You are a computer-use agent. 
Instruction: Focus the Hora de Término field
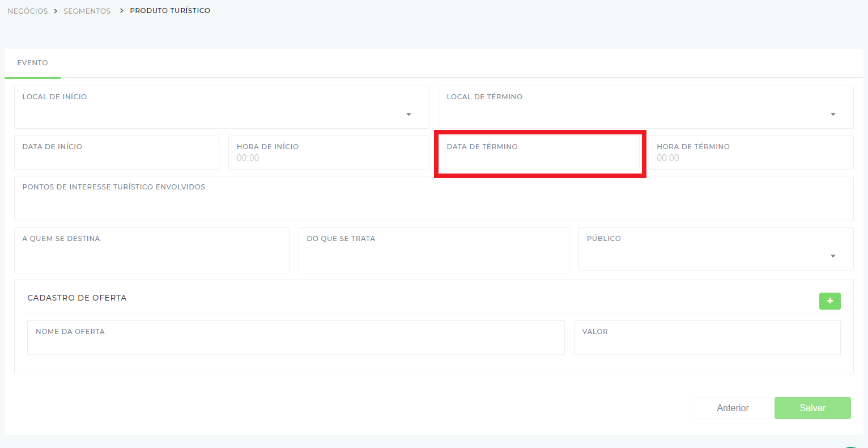pyautogui.click(x=751, y=153)
